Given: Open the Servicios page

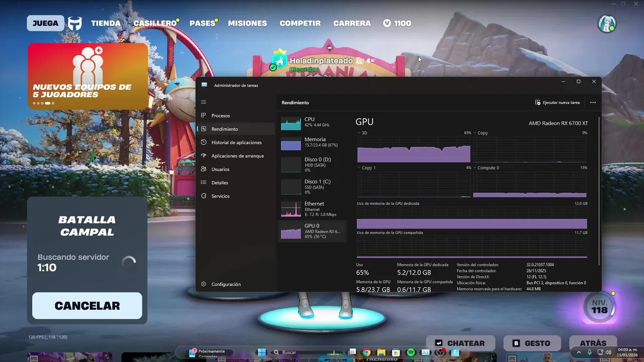Looking at the screenshot, I should pos(235,196).
